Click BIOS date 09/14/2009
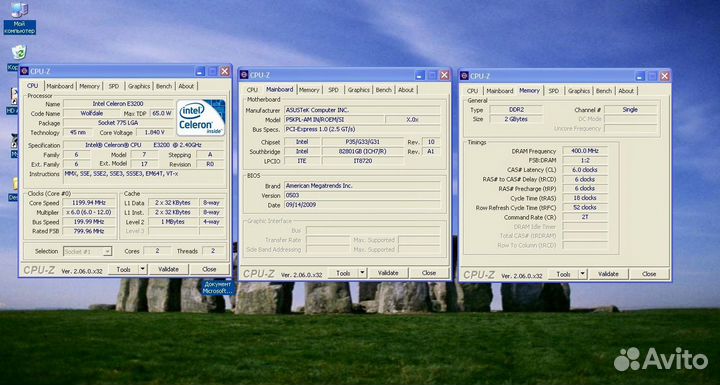The width and height of the screenshot is (720, 385). [x=362, y=205]
